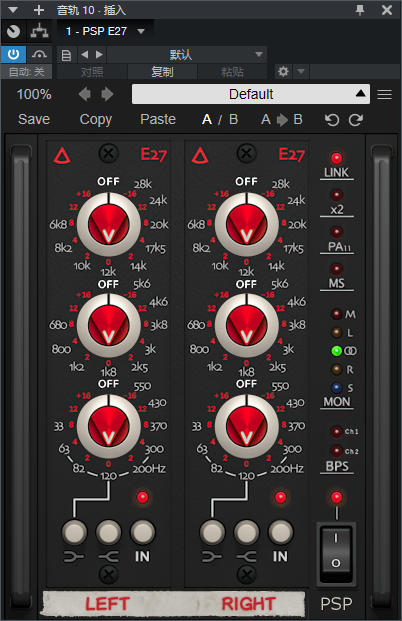Open the hamburger menu icon
The image size is (402, 621).
(385, 94)
